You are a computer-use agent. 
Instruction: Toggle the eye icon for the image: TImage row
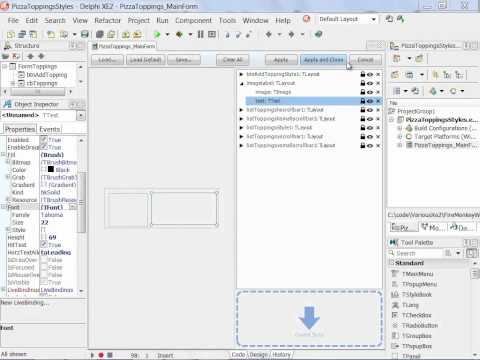click(370, 92)
